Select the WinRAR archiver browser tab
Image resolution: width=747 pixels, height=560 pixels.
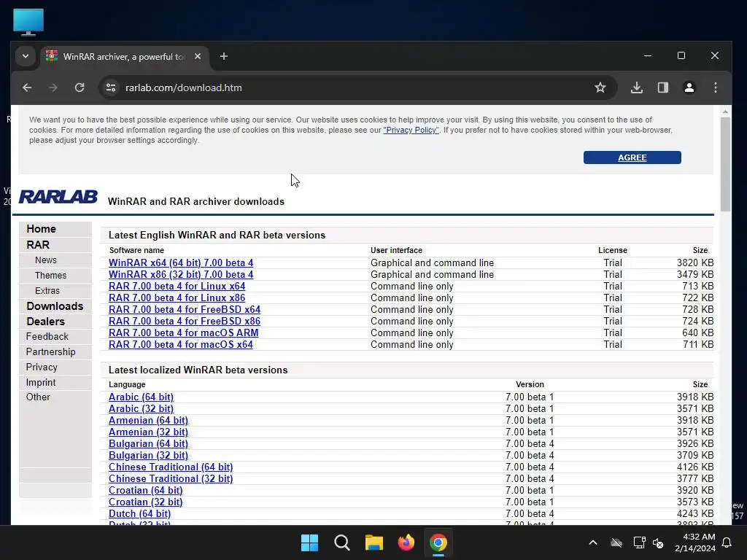pos(124,57)
